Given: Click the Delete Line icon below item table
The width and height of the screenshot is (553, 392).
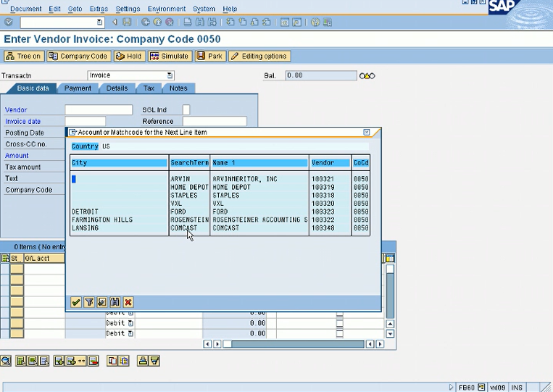Looking at the screenshot, I should click(x=93, y=361).
